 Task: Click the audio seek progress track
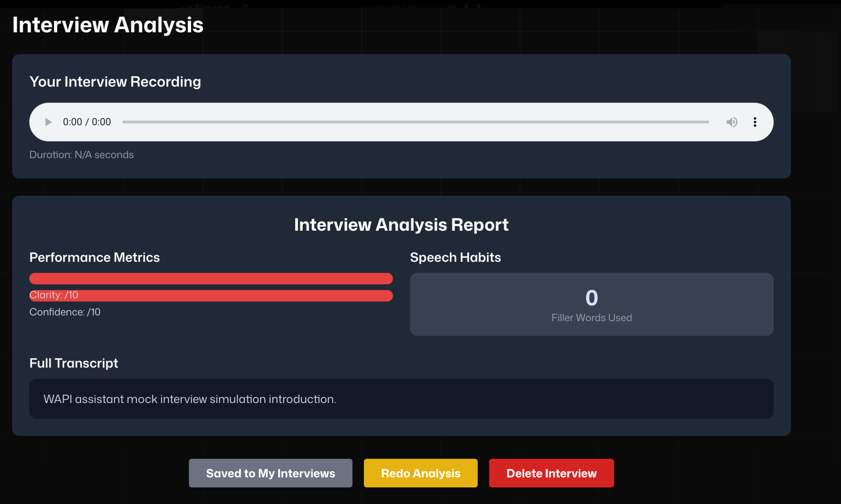(415, 122)
